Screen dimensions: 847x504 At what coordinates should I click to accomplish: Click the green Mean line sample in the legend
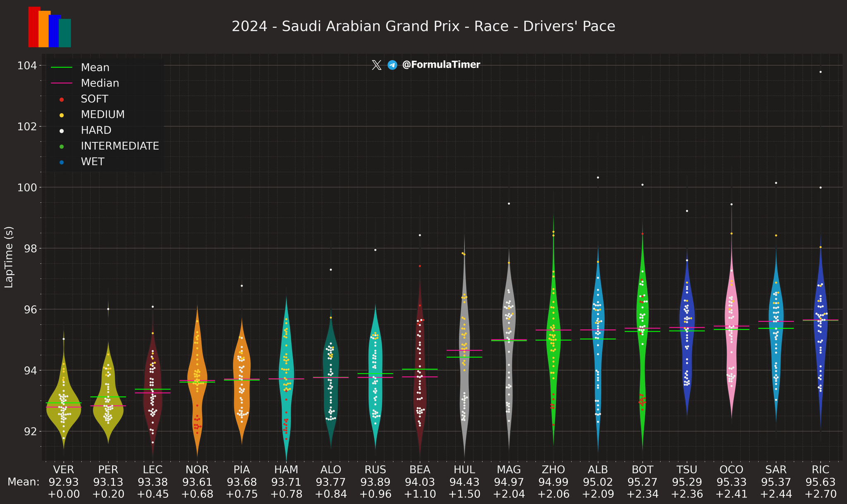click(x=61, y=67)
